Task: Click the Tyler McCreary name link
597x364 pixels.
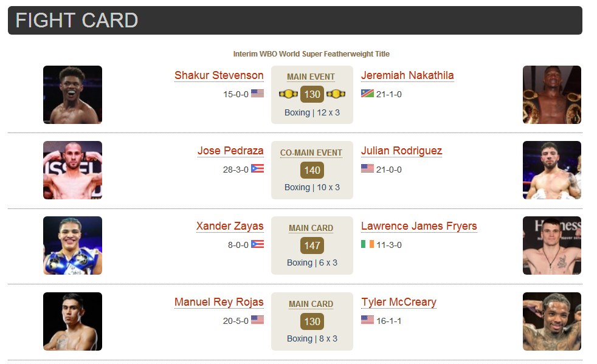Action: click(x=399, y=302)
